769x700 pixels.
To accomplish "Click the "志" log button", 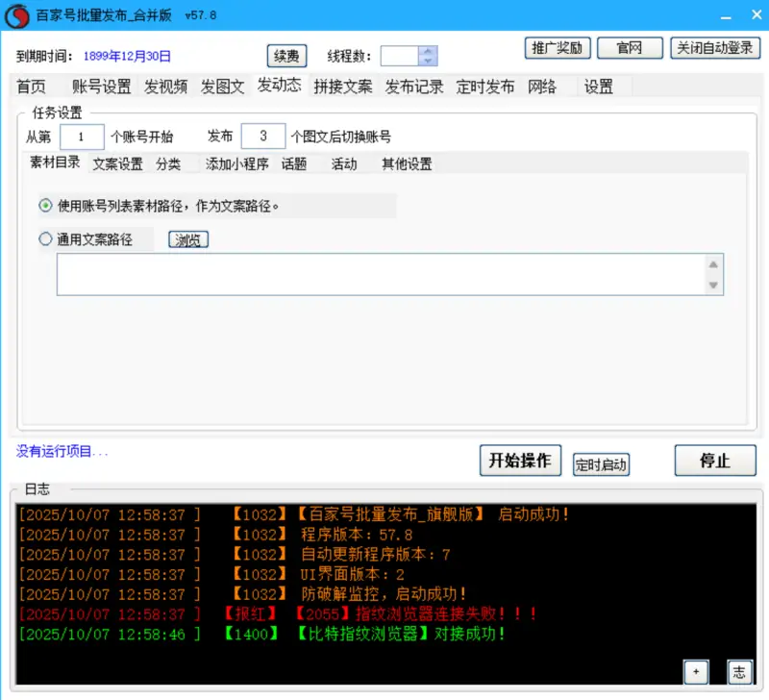I will tap(738, 671).
